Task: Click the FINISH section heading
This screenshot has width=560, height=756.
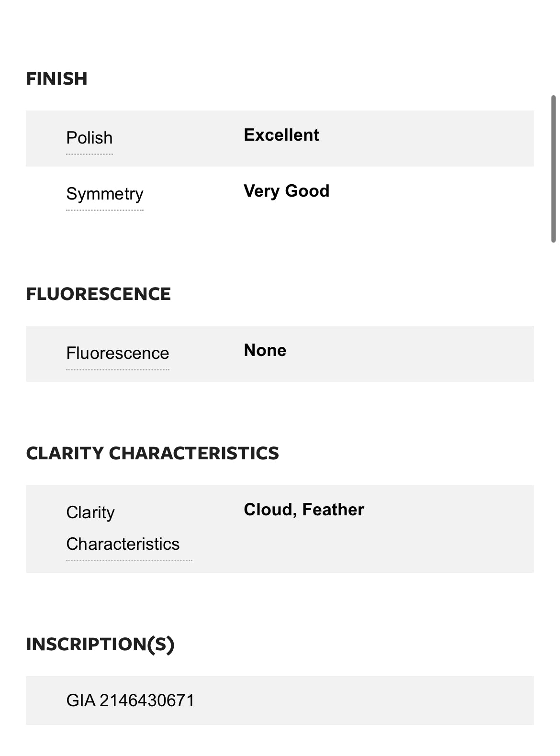Action: 57,78
